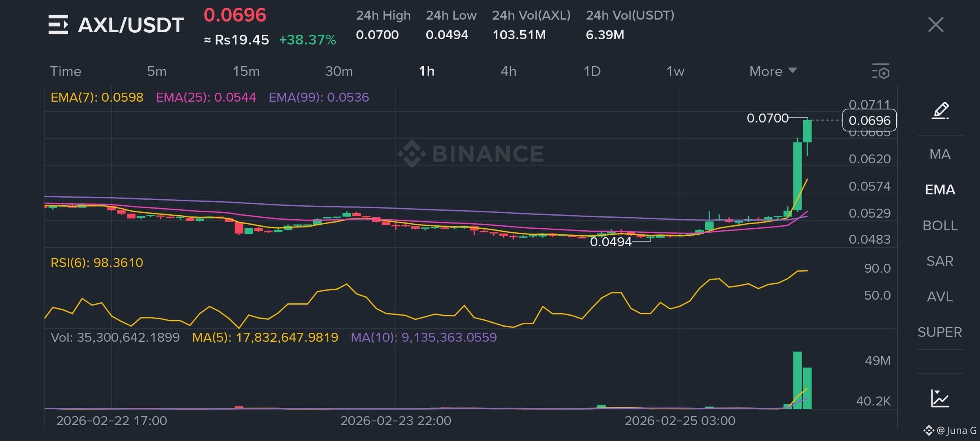Click the EMA(99): 0.0536 label
Screen dimensions: 980x441
318,97
